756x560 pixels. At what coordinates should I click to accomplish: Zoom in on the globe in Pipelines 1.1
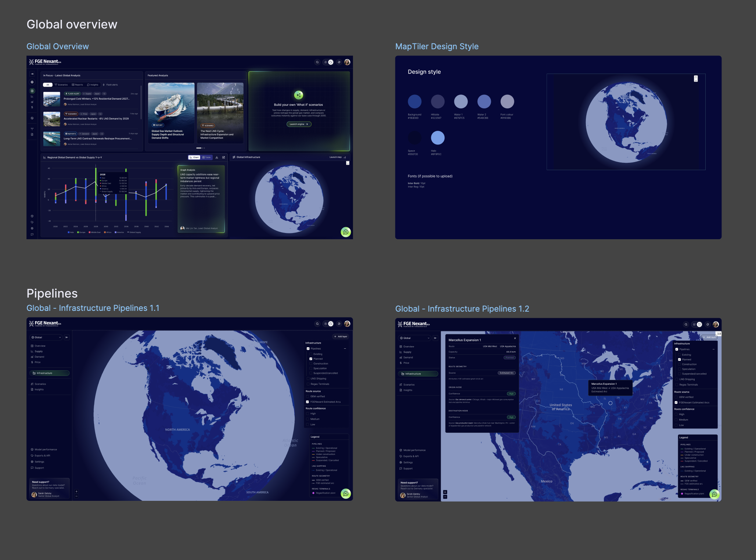click(x=76, y=491)
